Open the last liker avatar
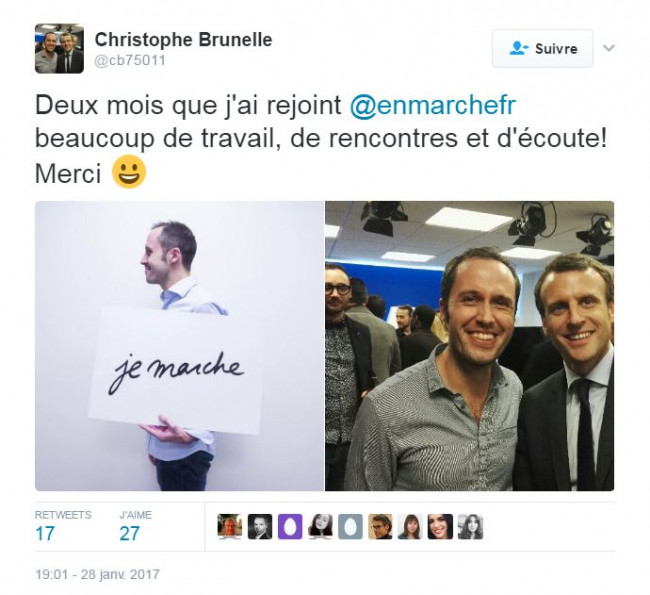This screenshot has width=650, height=595. click(471, 527)
